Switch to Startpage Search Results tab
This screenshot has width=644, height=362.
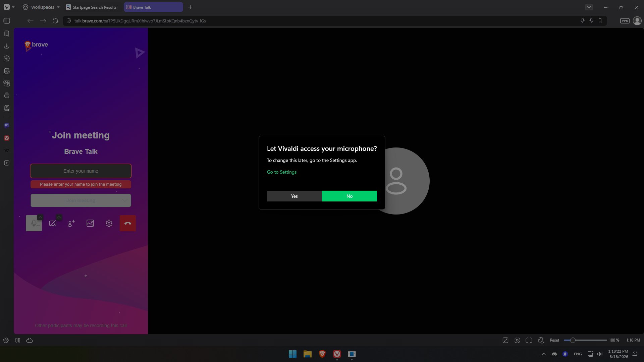pos(92,7)
